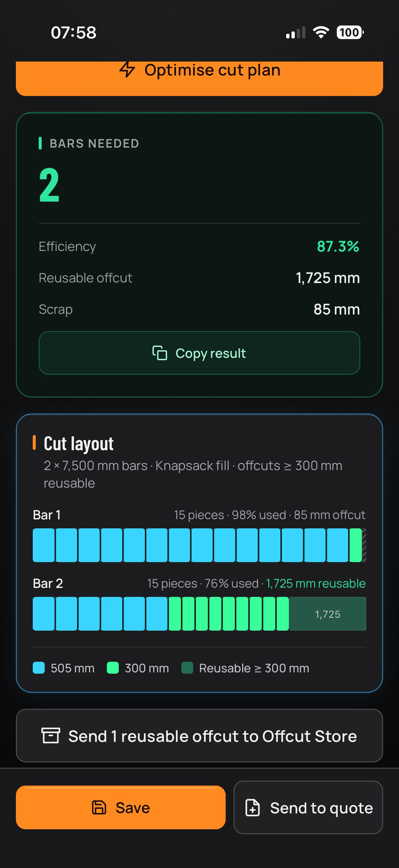
Task: Select the first blue piece in Bar 1
Action: [x=43, y=545]
